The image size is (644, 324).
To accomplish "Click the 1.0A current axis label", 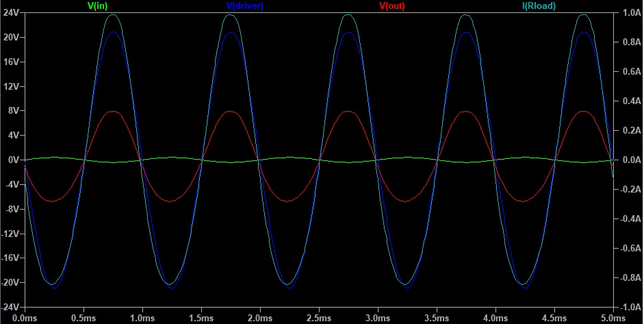I will [x=631, y=13].
